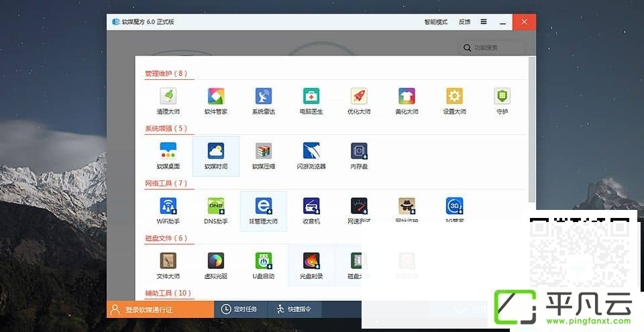
Task: Launch 软媒桌面 desktop tool
Action: 168,156
